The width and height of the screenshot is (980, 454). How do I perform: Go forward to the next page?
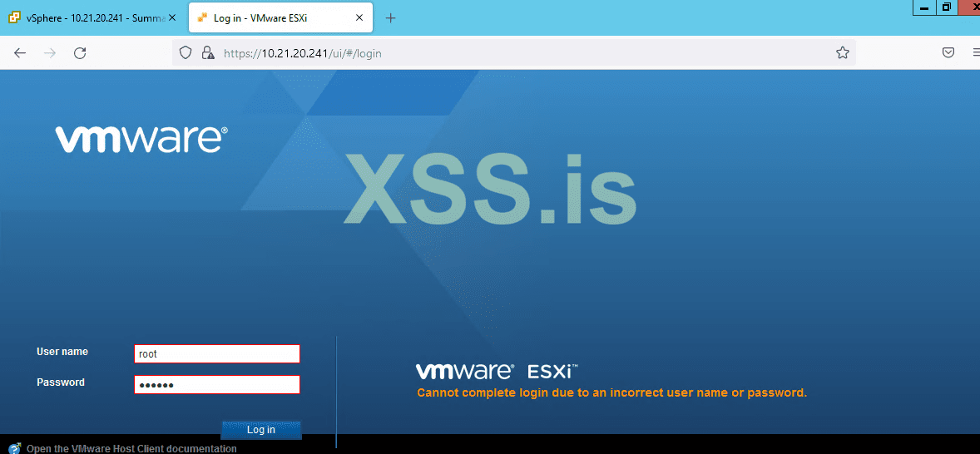click(50, 53)
